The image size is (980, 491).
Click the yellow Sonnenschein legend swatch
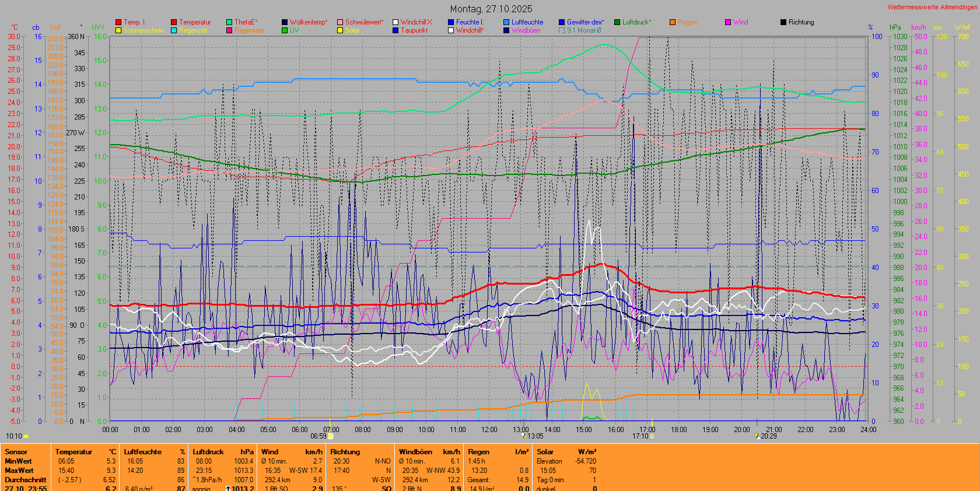pos(118,30)
